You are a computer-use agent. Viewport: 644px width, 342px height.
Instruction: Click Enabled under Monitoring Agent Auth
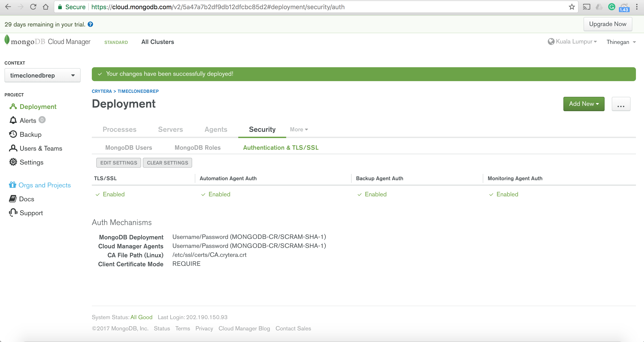coord(507,194)
